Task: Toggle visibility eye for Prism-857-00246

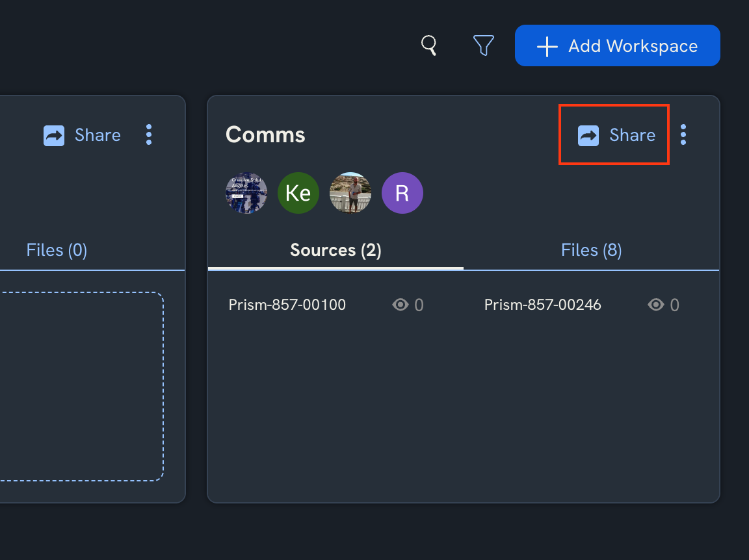Action: click(x=655, y=305)
